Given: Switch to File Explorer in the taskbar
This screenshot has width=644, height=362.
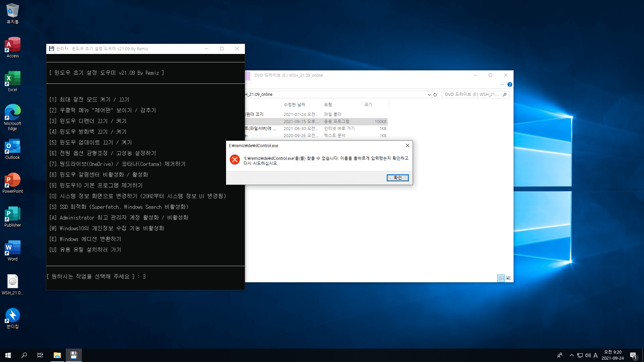Looking at the screenshot, I should pyautogui.click(x=57, y=355).
